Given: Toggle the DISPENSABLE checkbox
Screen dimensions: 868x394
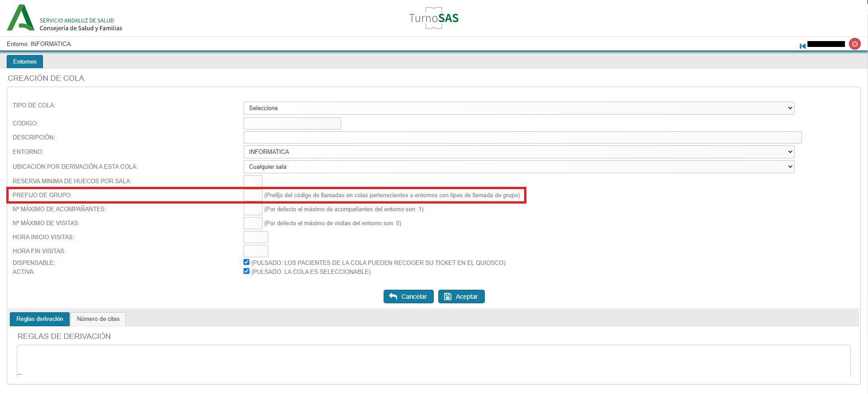Looking at the screenshot, I should 246,262.
